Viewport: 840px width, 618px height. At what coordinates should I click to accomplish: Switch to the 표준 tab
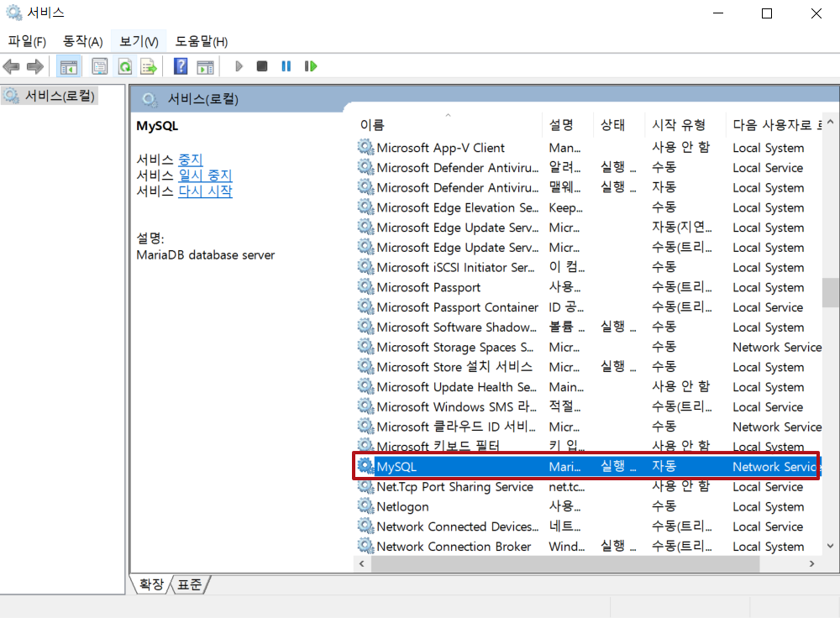[x=190, y=584]
